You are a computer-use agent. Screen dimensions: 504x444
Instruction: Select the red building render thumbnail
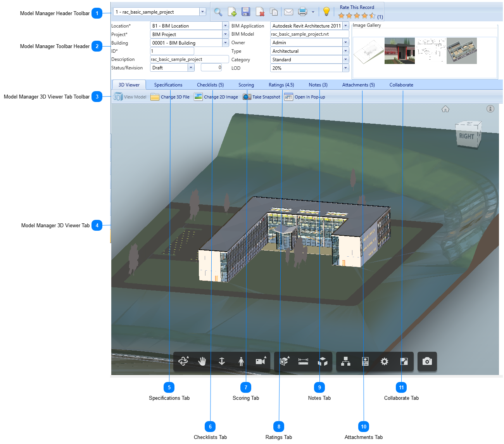pyautogui.click(x=400, y=51)
